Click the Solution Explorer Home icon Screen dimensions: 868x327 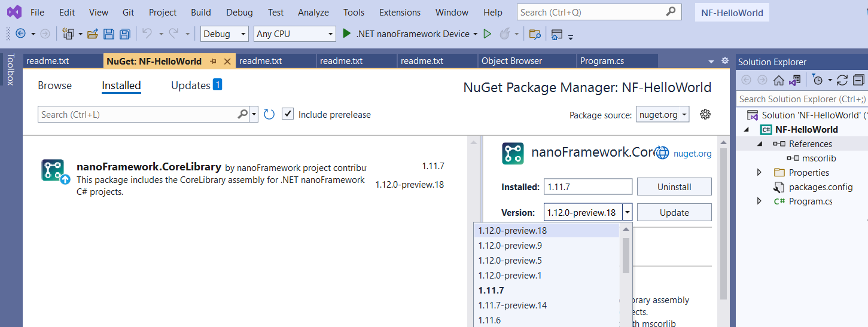coord(779,80)
